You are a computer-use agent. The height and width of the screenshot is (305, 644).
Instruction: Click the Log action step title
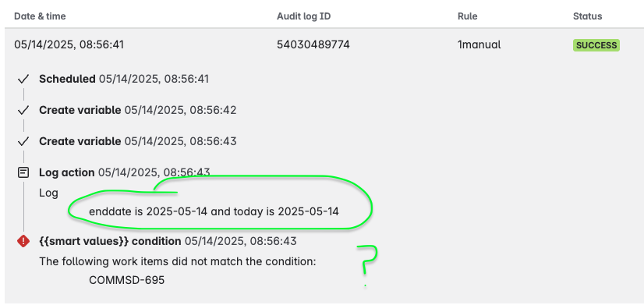click(x=67, y=172)
